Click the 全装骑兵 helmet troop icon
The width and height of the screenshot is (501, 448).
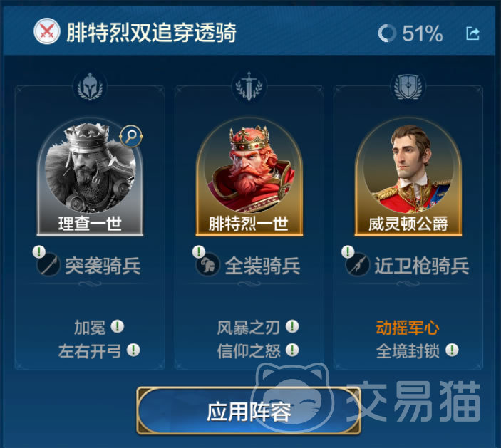pos(207,264)
